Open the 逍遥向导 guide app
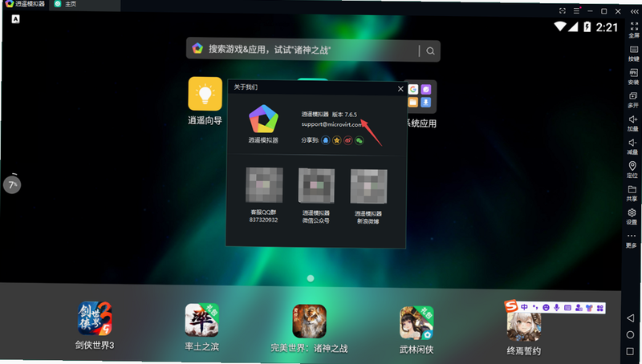 pos(205,94)
